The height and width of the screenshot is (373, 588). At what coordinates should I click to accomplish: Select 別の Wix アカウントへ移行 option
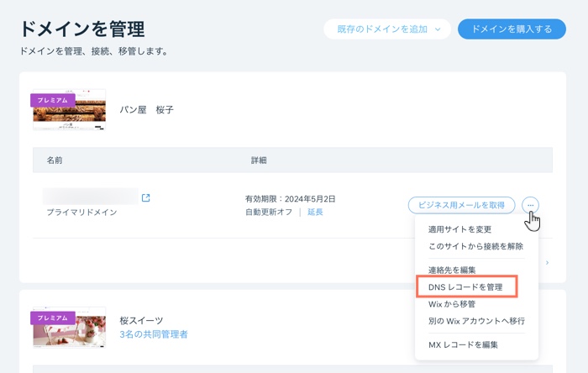[476, 321]
